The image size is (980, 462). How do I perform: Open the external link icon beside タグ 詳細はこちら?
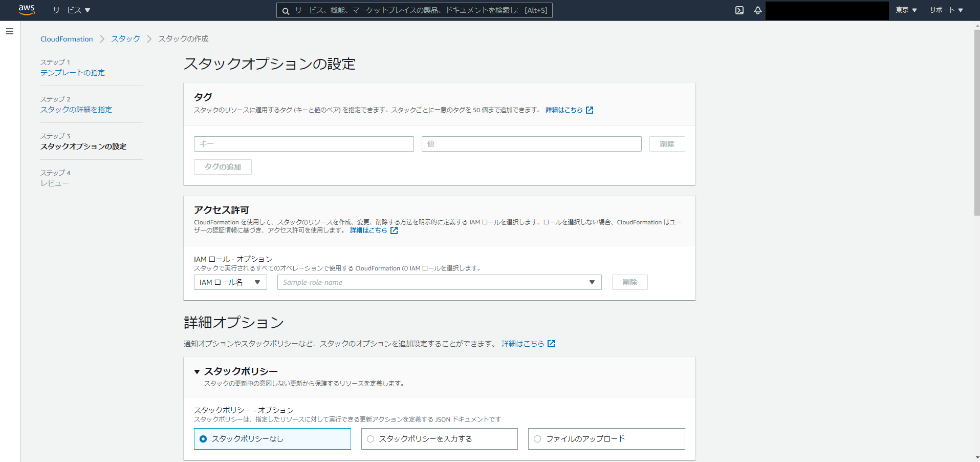click(590, 110)
